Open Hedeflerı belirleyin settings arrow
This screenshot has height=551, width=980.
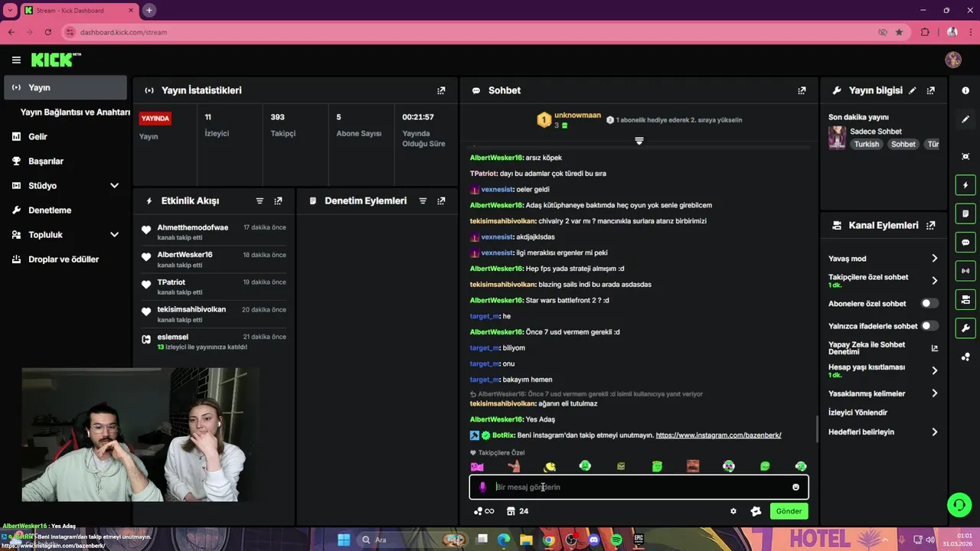click(935, 432)
